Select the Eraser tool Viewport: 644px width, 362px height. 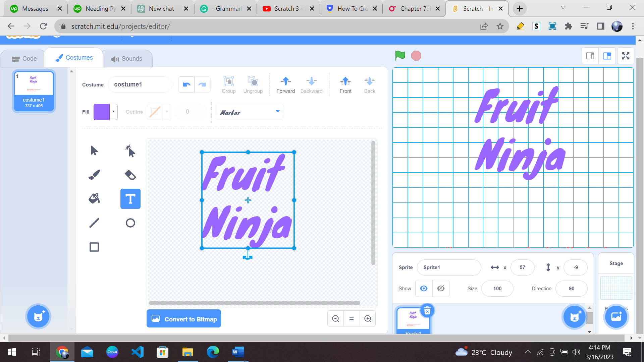tap(130, 175)
